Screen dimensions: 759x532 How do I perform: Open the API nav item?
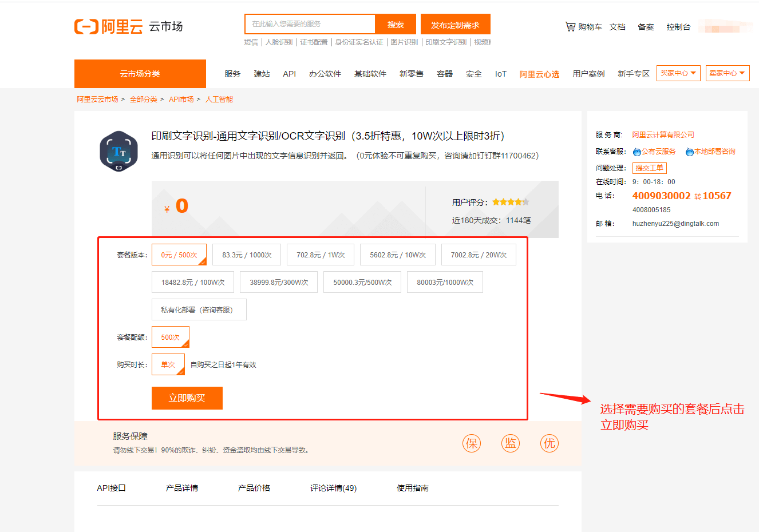[x=290, y=74]
